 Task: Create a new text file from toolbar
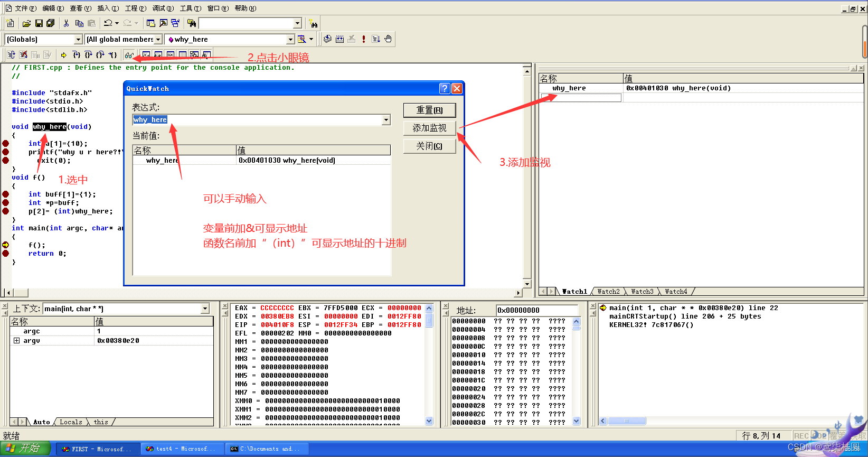pos(10,23)
